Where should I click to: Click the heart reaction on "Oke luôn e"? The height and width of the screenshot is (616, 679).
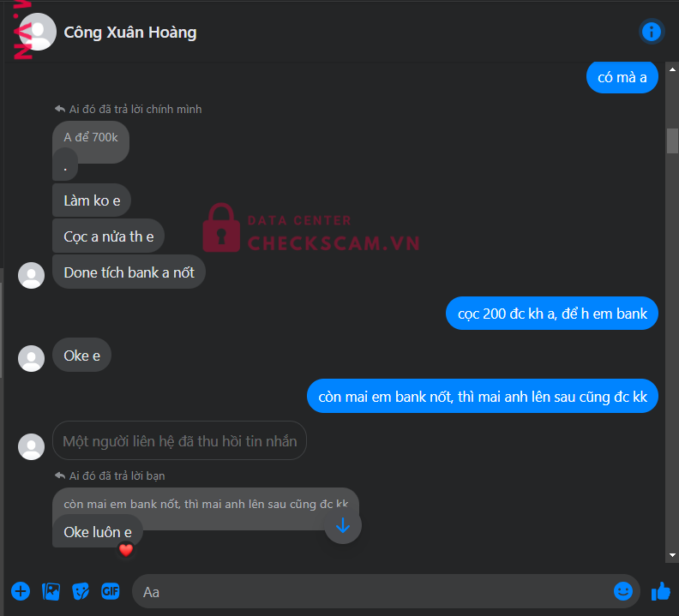tap(125, 550)
